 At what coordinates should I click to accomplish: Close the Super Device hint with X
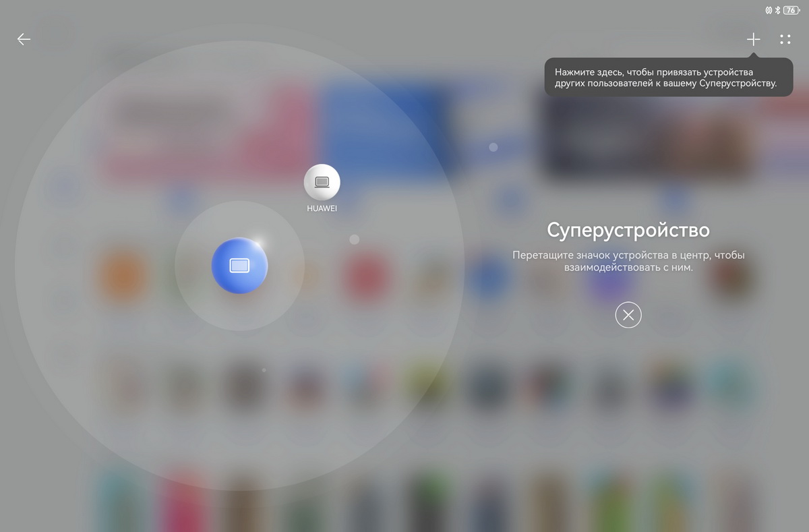pos(628,315)
